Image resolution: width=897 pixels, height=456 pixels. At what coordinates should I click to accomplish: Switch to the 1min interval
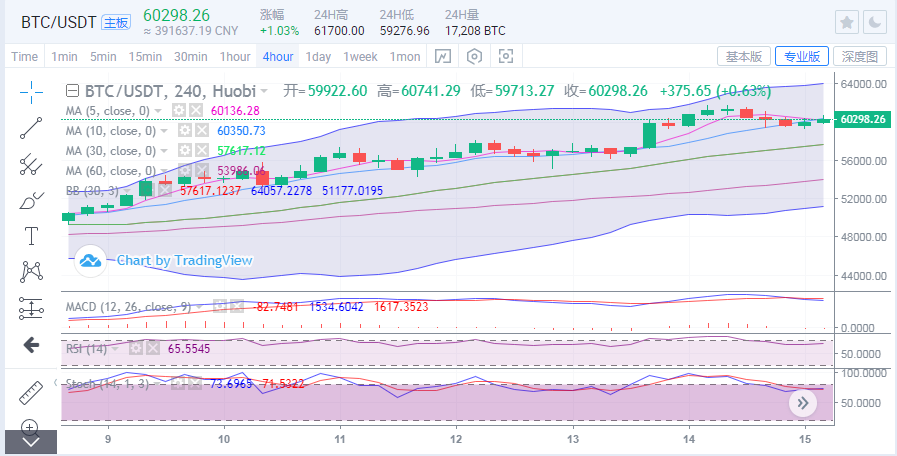tap(64, 57)
